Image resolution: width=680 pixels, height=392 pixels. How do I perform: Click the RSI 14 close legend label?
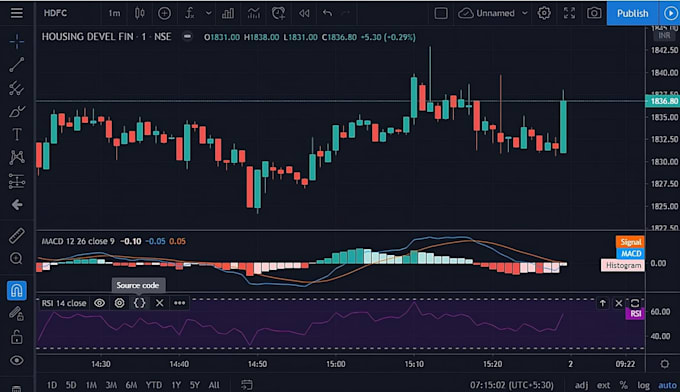[64, 303]
